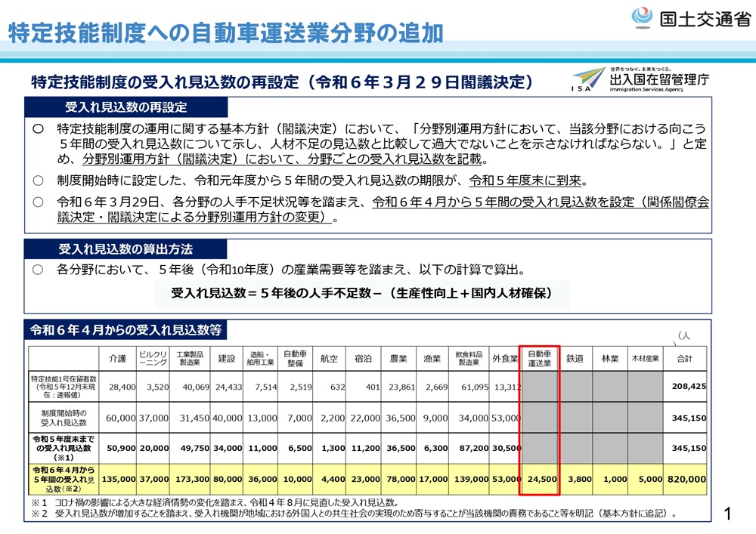Select the 特定技能1号在留者数 row label

63,386
